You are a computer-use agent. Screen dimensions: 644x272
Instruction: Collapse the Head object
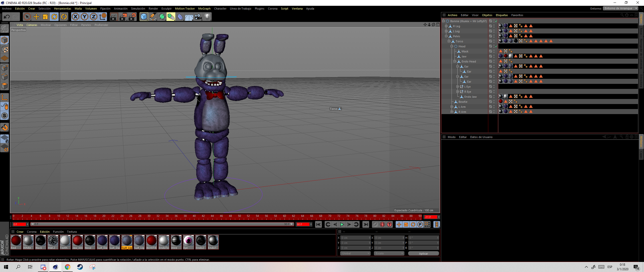tap(452, 46)
